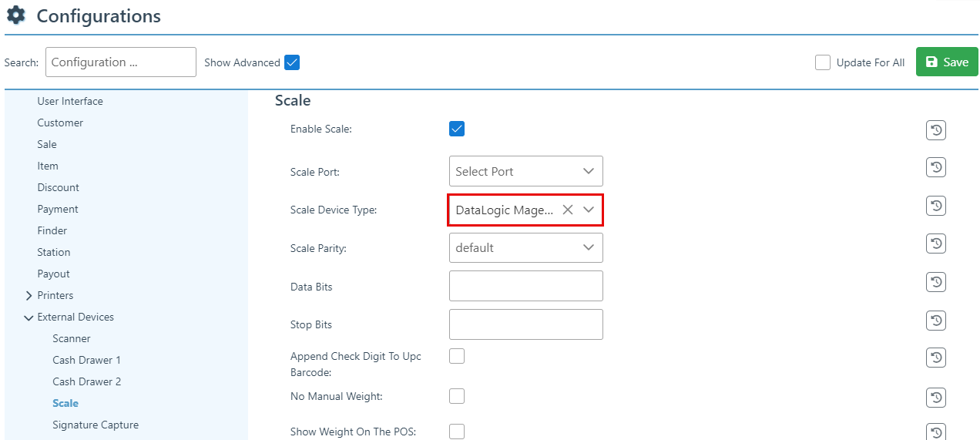Open the Cash Drawer 1 settings
Viewport: 980px width, 440px height.
point(86,360)
